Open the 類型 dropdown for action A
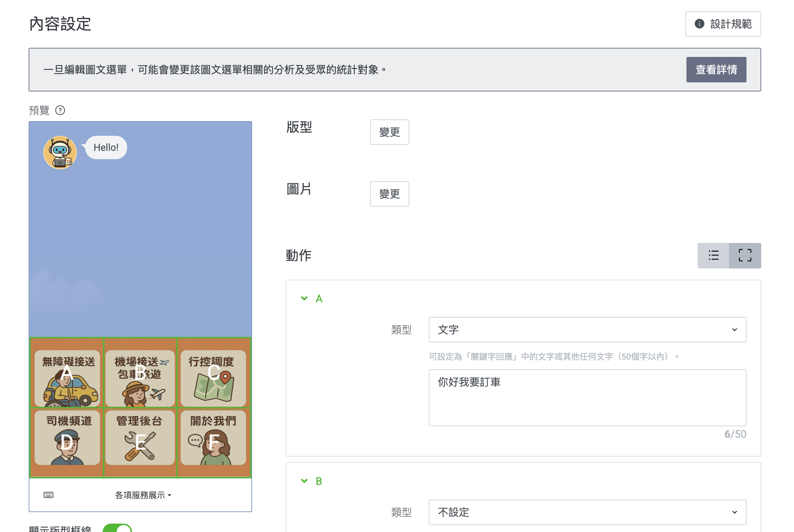The height and width of the screenshot is (532, 794). pyautogui.click(x=587, y=330)
